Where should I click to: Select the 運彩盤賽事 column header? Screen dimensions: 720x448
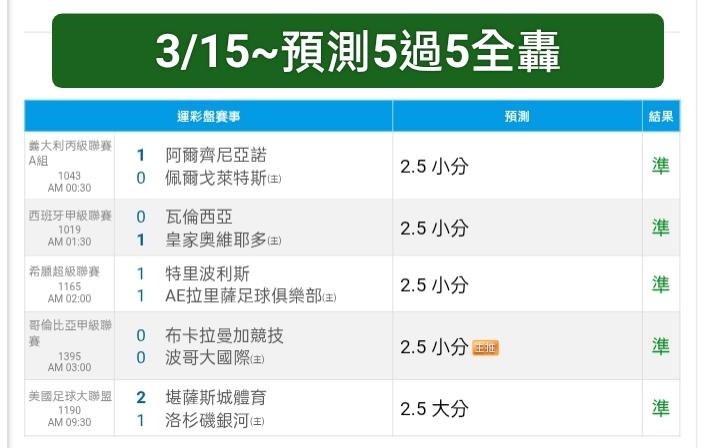click(208, 117)
